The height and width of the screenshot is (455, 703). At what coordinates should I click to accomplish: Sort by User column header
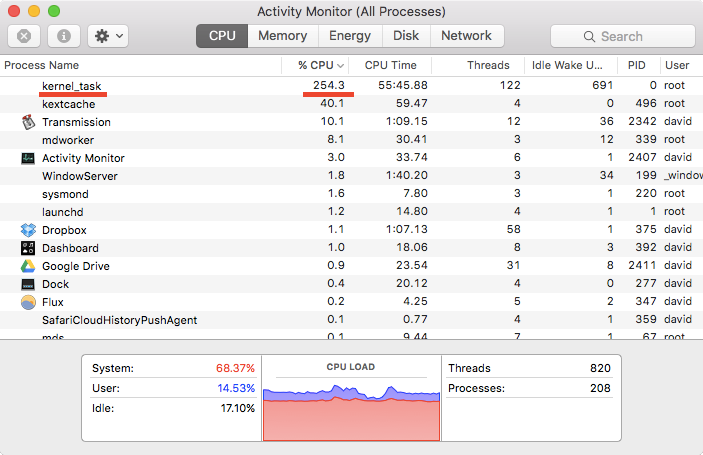681,65
